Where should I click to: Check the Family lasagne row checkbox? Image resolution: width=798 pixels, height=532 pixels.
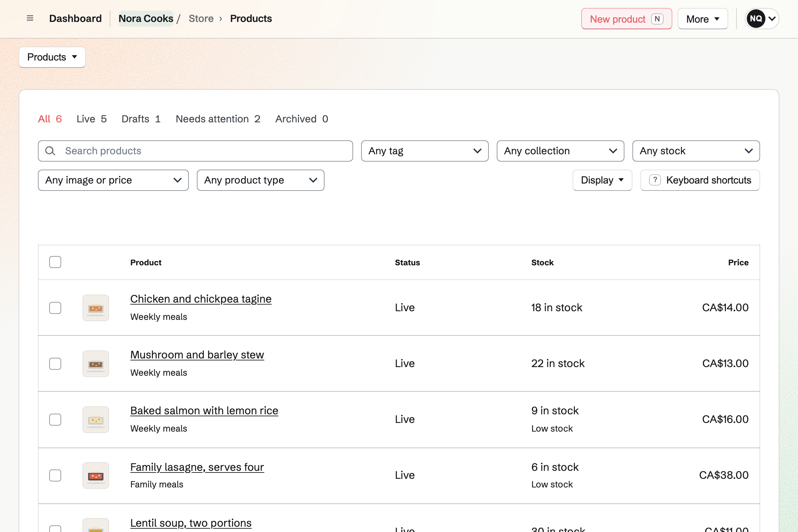(x=55, y=475)
